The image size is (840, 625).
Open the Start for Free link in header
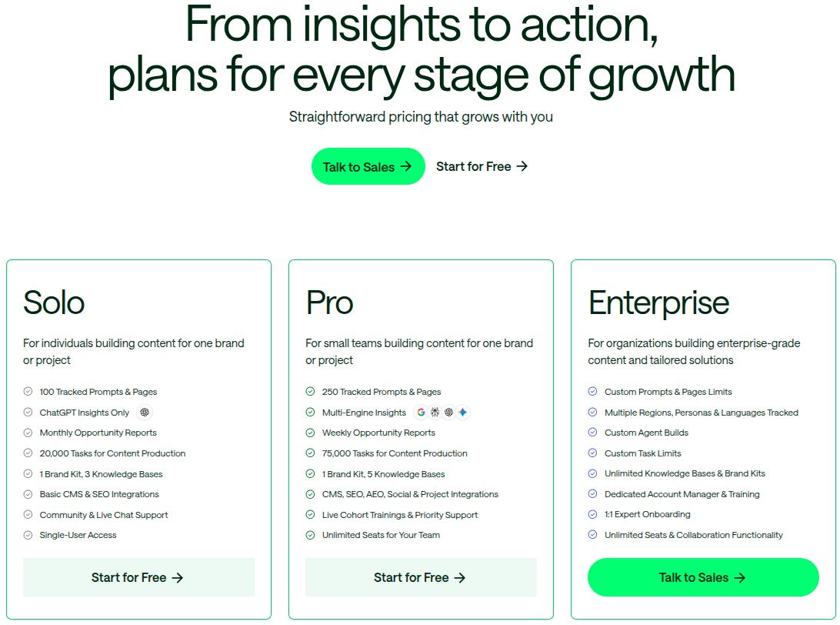(482, 166)
